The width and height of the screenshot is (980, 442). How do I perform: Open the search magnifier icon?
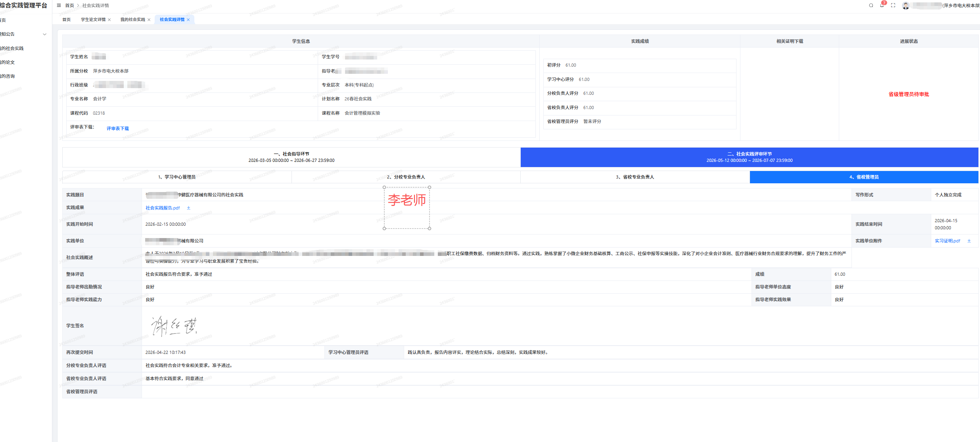pos(871,6)
